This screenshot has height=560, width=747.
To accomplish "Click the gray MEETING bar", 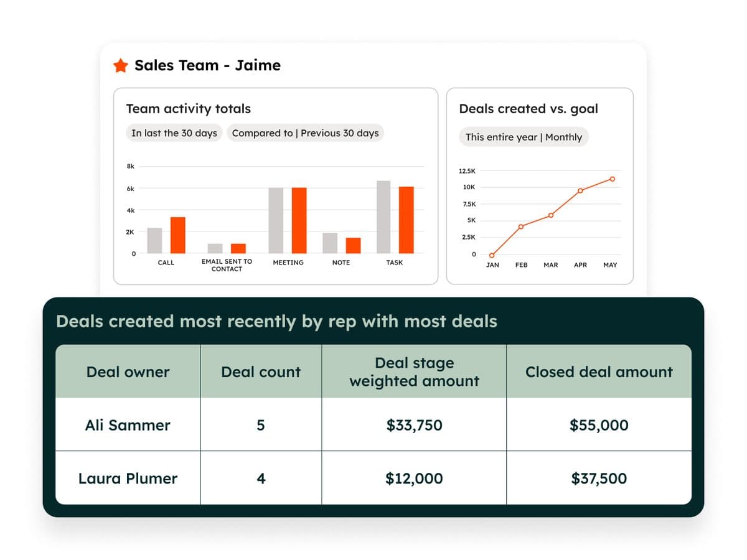I will (276, 220).
